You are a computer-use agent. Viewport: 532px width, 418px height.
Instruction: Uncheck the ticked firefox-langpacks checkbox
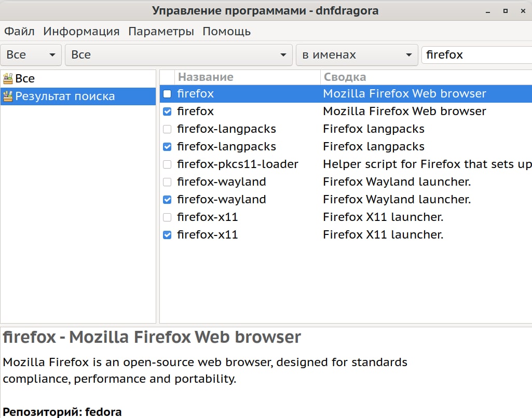[x=167, y=147]
